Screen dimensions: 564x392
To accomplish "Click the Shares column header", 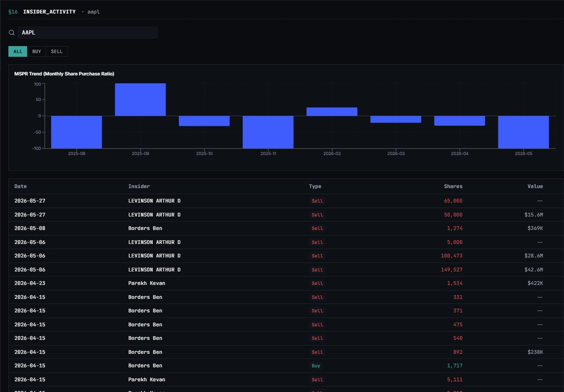I will point(453,186).
